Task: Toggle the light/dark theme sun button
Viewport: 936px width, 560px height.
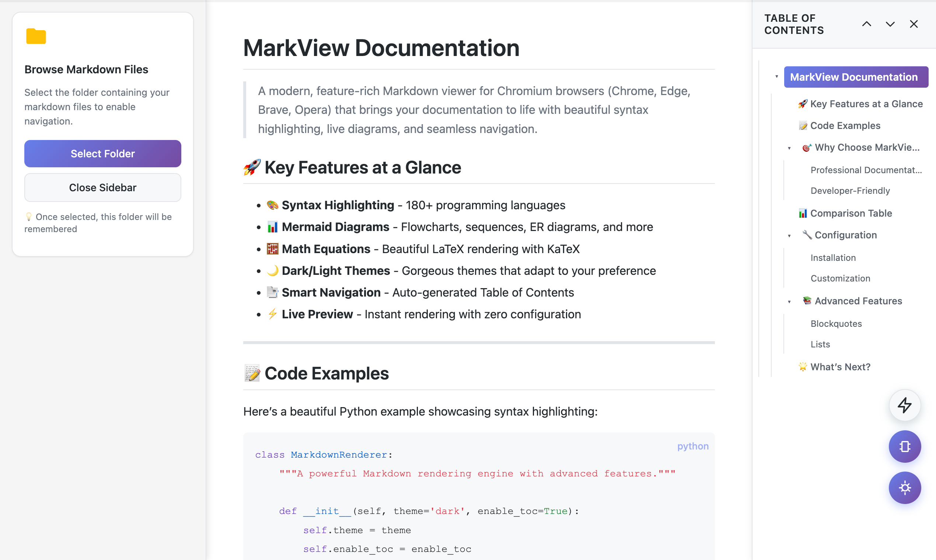Action: point(905,487)
